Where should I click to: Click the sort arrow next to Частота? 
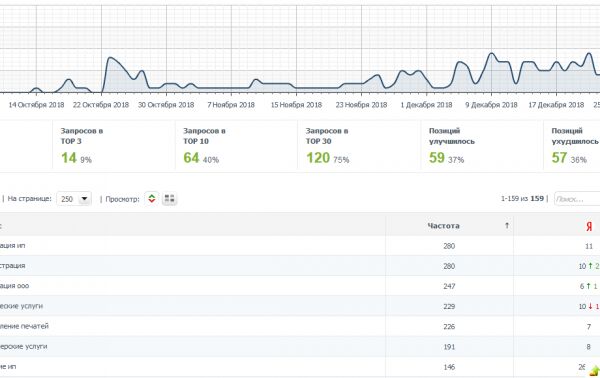click(x=507, y=226)
